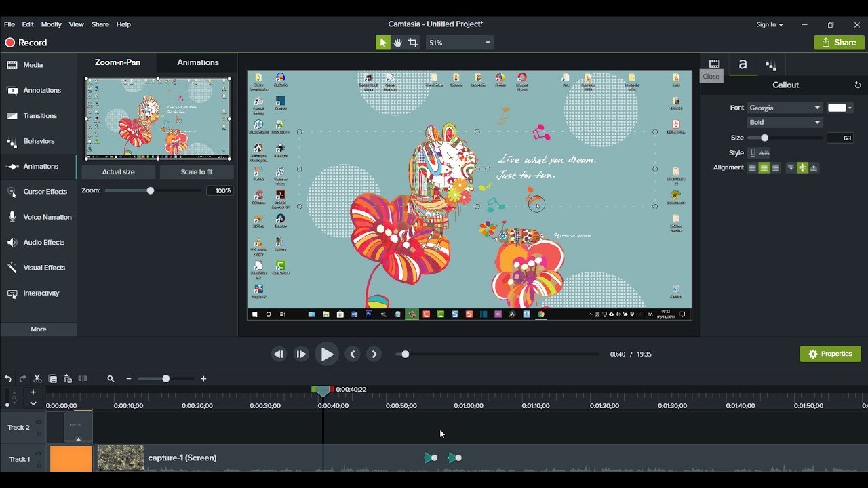The width and height of the screenshot is (868, 488).
Task: Align text to the bottom
Action: 814,167
